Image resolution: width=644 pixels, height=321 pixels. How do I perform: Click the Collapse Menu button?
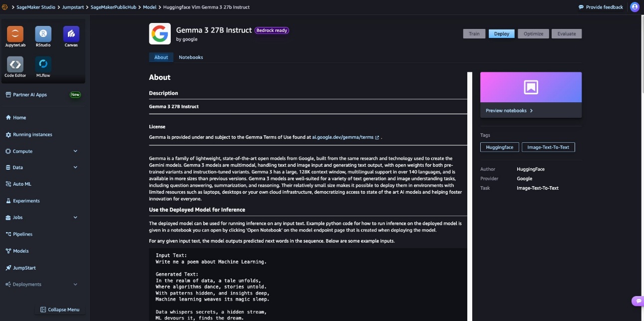click(60, 310)
